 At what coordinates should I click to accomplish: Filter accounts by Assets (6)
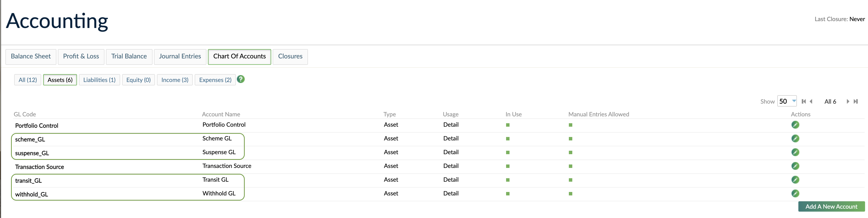pos(60,80)
